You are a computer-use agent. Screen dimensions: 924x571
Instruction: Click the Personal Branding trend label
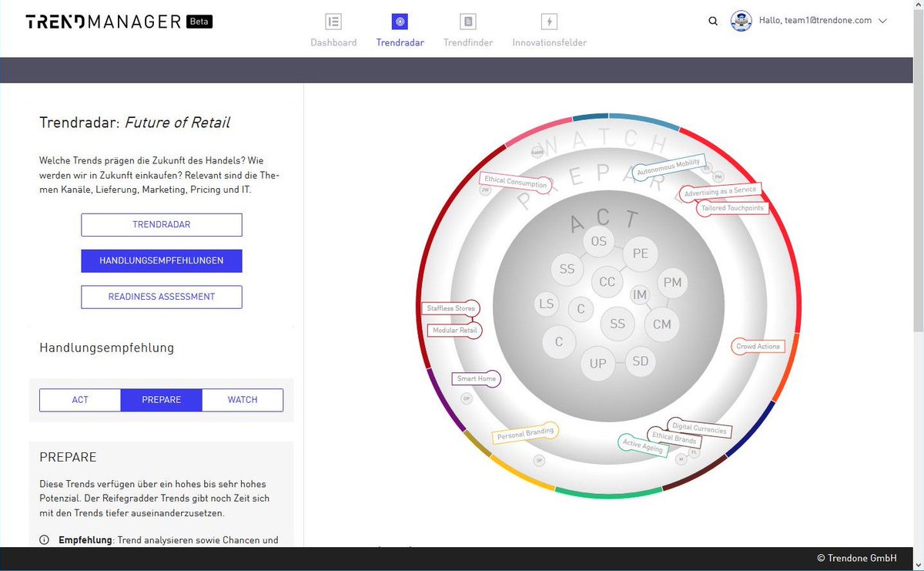tap(526, 434)
